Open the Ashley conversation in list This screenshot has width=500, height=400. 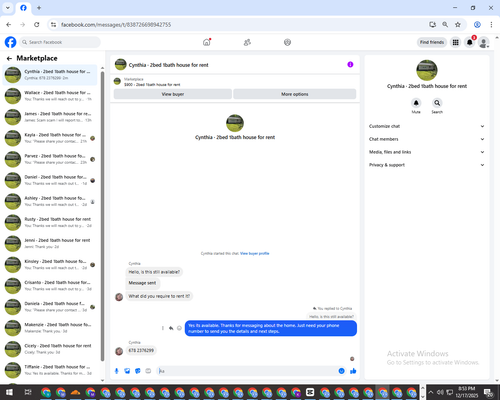coord(50,201)
